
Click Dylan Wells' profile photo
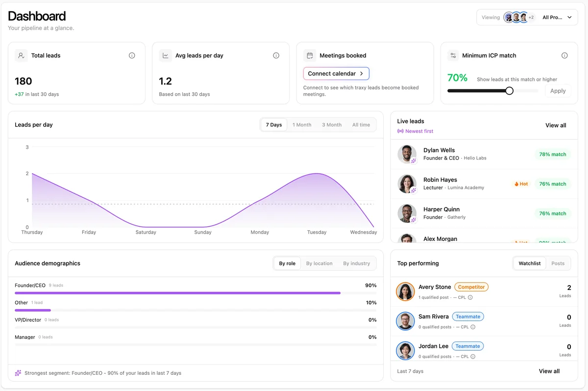pyautogui.click(x=407, y=154)
